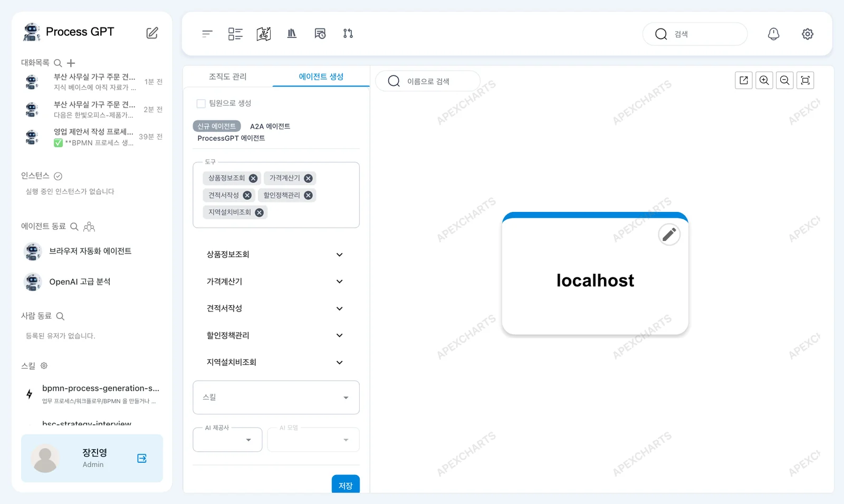
Task: Start a new chat with edit icon
Action: click(x=152, y=33)
